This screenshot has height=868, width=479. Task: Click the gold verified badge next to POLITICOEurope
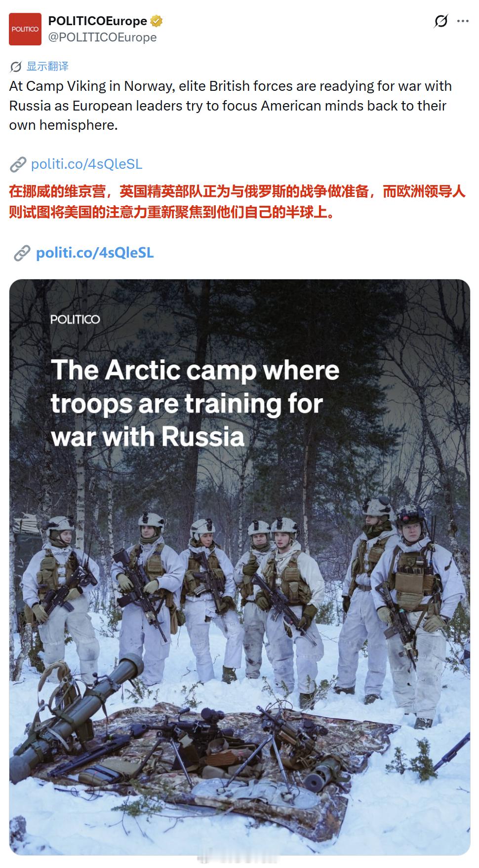coord(157,21)
